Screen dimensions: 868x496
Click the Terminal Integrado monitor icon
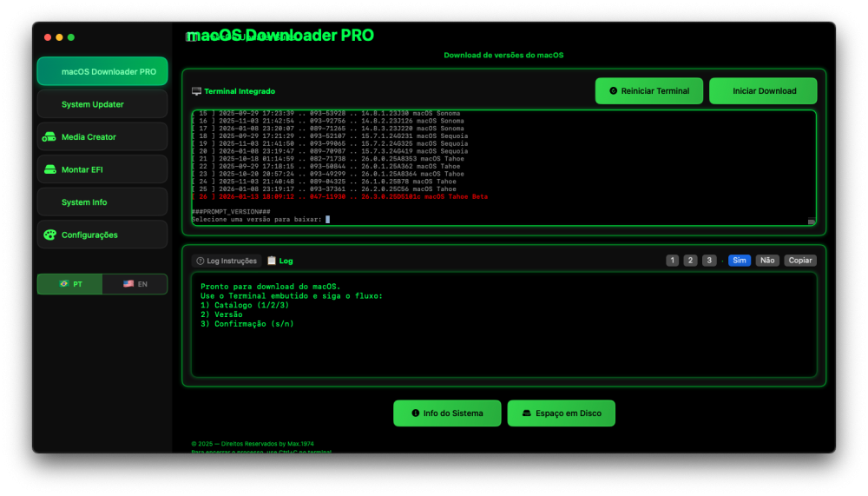click(196, 91)
